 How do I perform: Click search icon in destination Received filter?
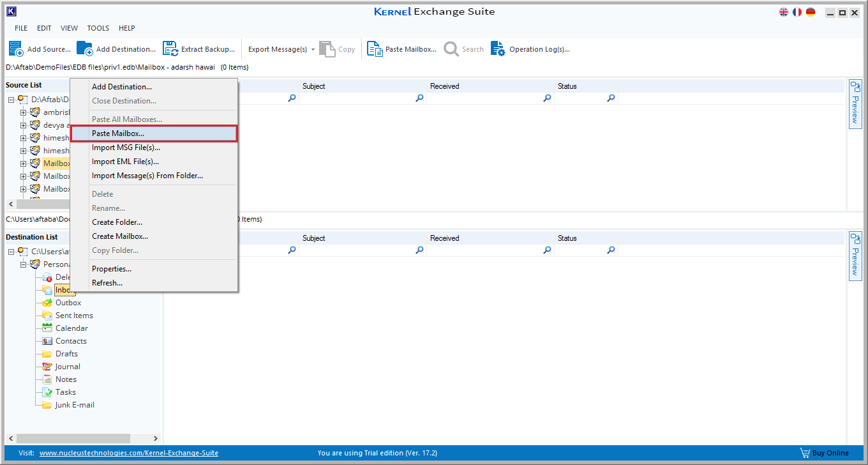click(x=548, y=250)
